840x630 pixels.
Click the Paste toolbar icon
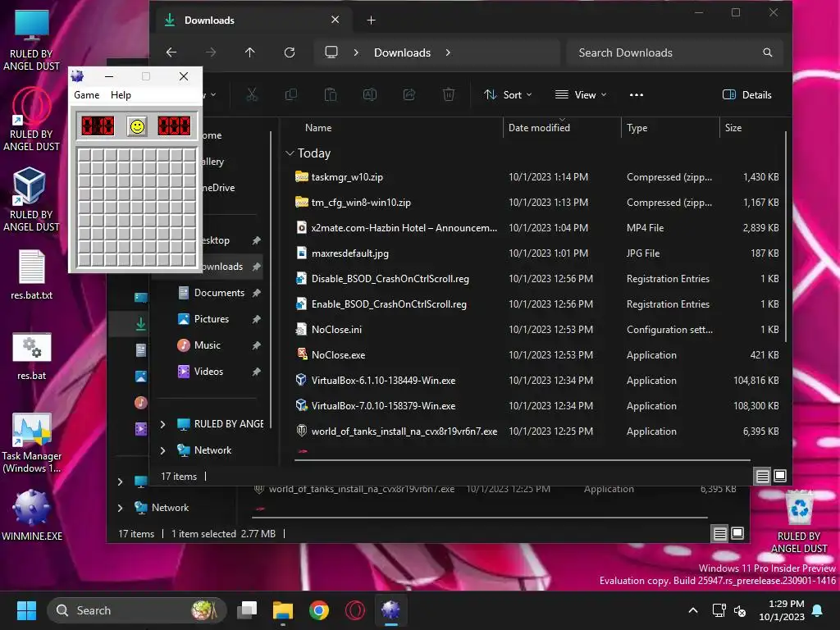point(331,95)
